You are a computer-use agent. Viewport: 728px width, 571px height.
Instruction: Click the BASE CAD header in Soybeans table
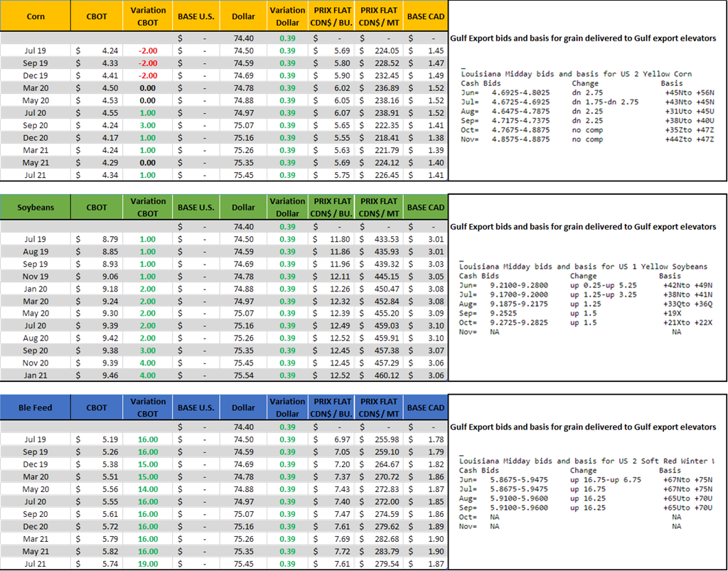[x=426, y=207]
